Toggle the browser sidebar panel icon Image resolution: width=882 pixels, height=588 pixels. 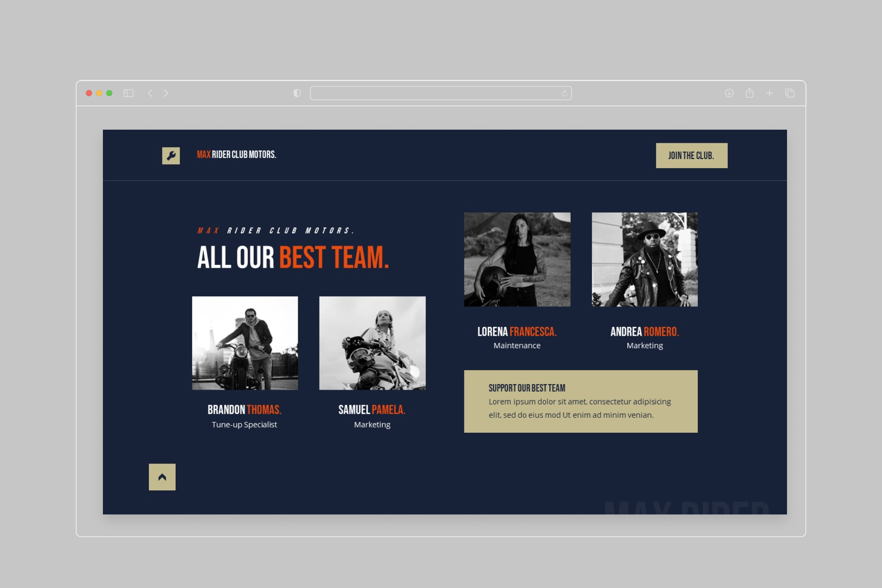[x=128, y=93]
